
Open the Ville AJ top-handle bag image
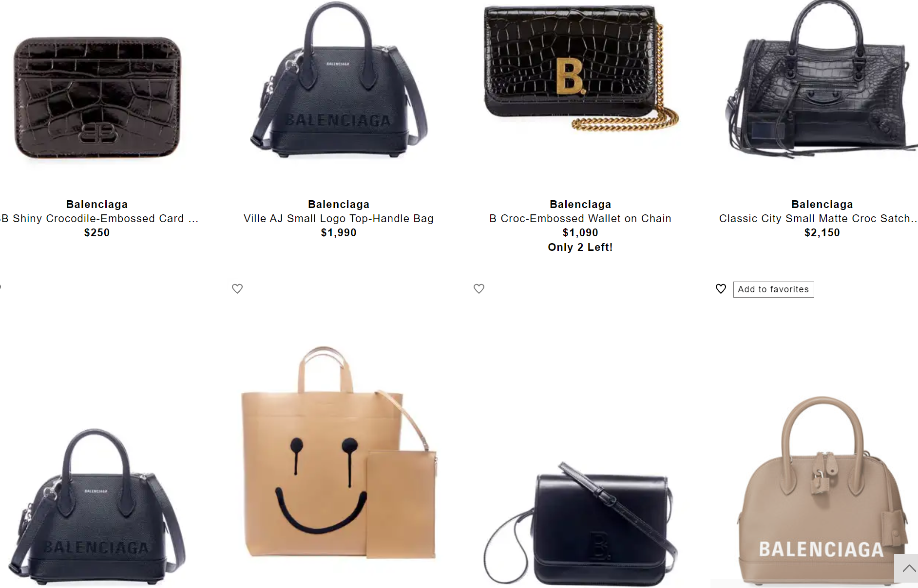[x=339, y=80]
